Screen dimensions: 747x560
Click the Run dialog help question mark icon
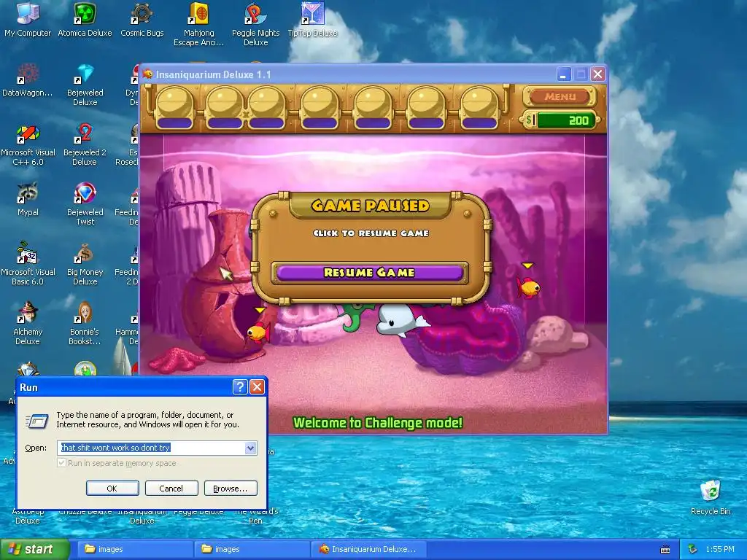[x=240, y=386]
